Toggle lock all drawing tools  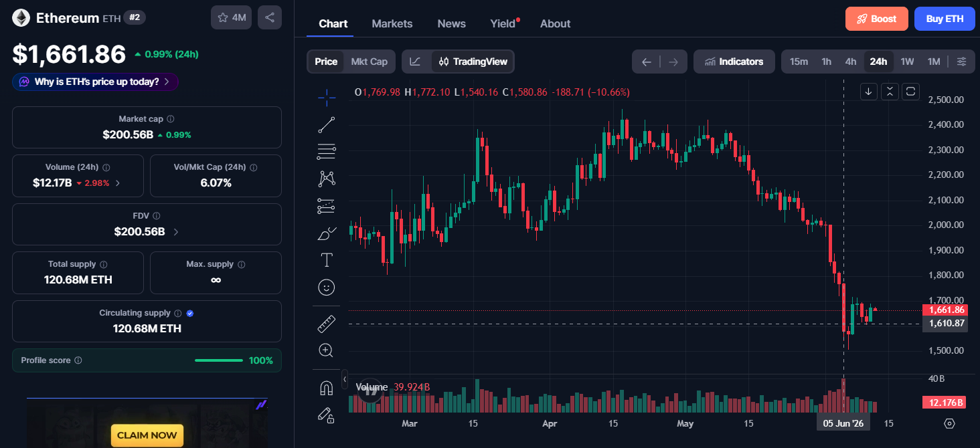(327, 415)
